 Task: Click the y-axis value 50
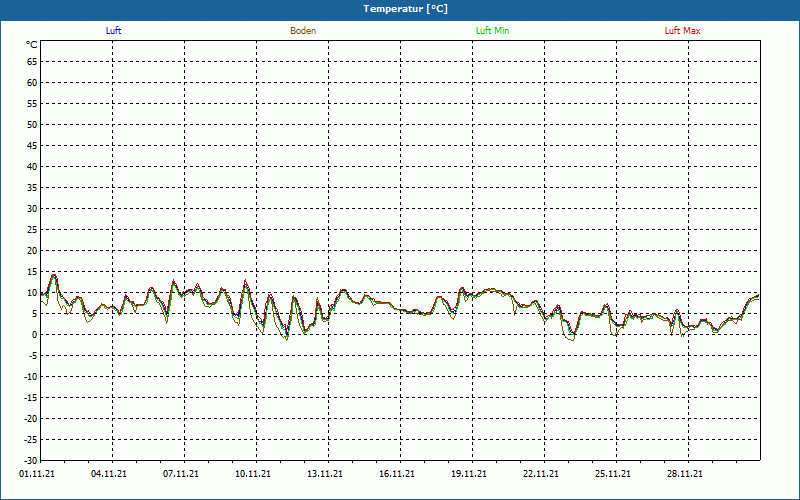pos(32,124)
